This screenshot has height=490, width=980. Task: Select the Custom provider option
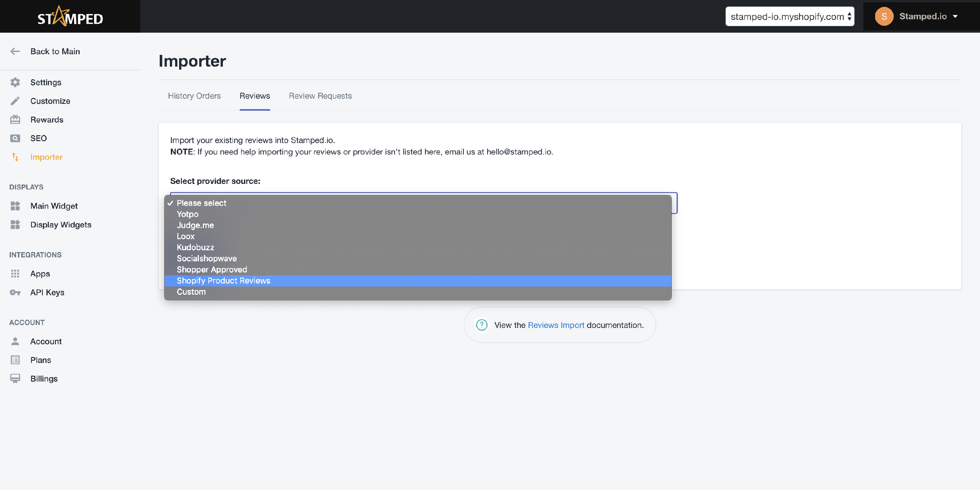pos(191,292)
